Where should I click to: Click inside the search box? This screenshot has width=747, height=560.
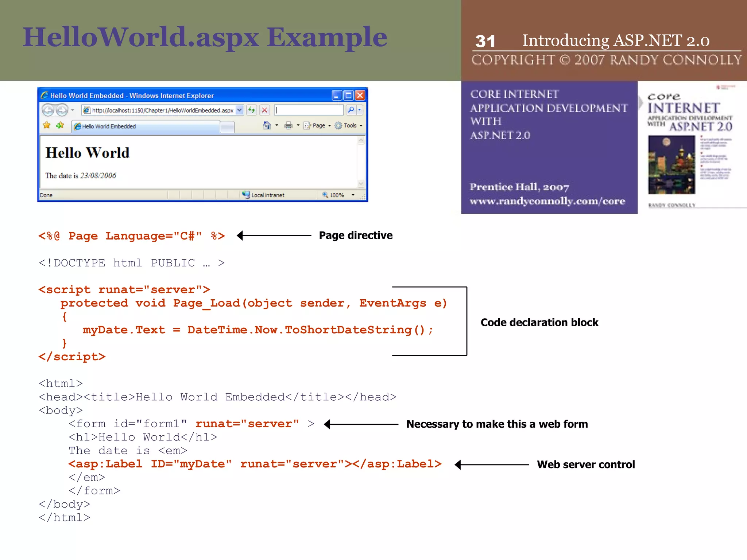pyautogui.click(x=309, y=110)
